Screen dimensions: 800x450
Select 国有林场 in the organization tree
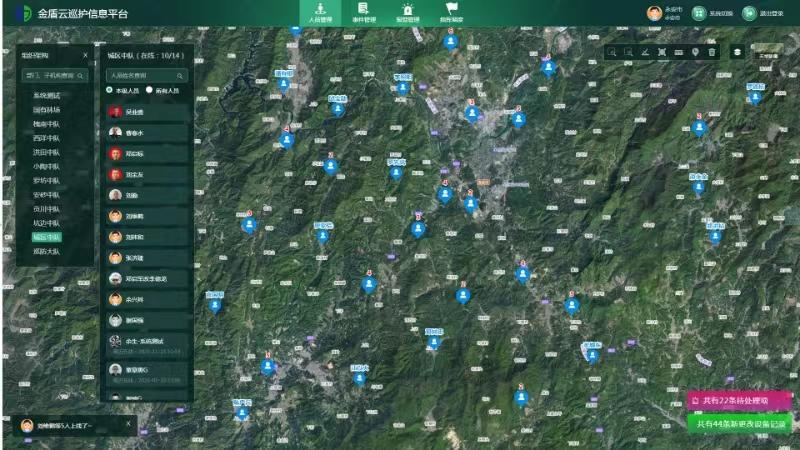coord(46,110)
